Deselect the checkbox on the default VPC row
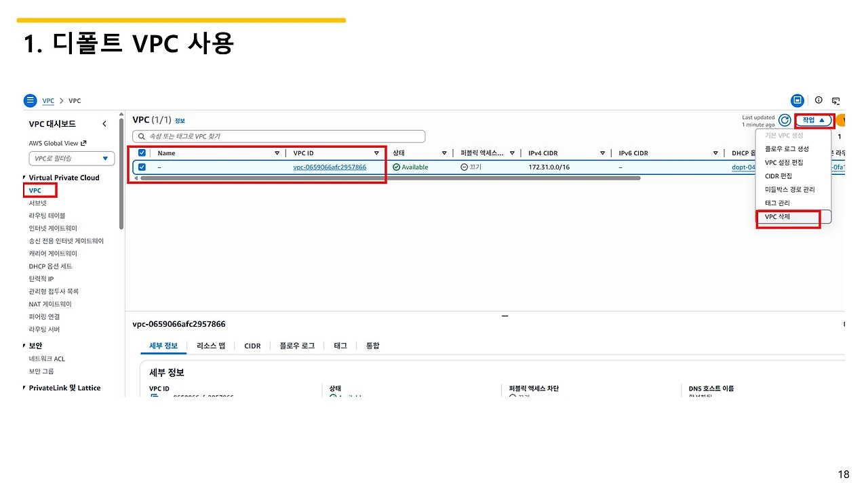 click(142, 167)
